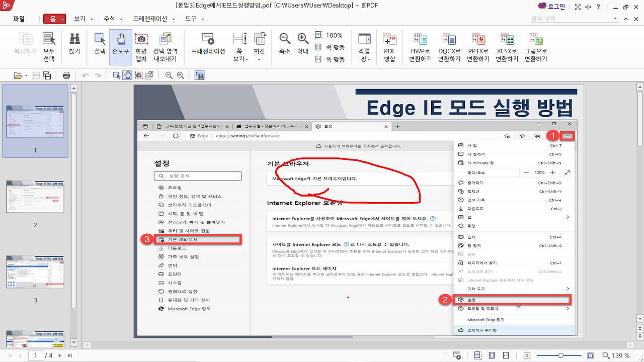Click the open folder icon in quick toolbar

(18, 75)
